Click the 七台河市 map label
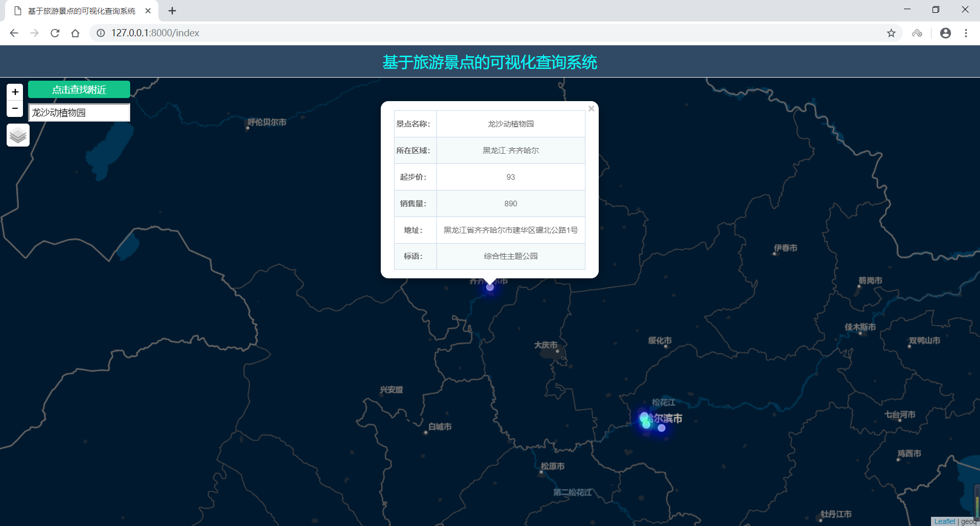The image size is (980, 526). pos(900,414)
